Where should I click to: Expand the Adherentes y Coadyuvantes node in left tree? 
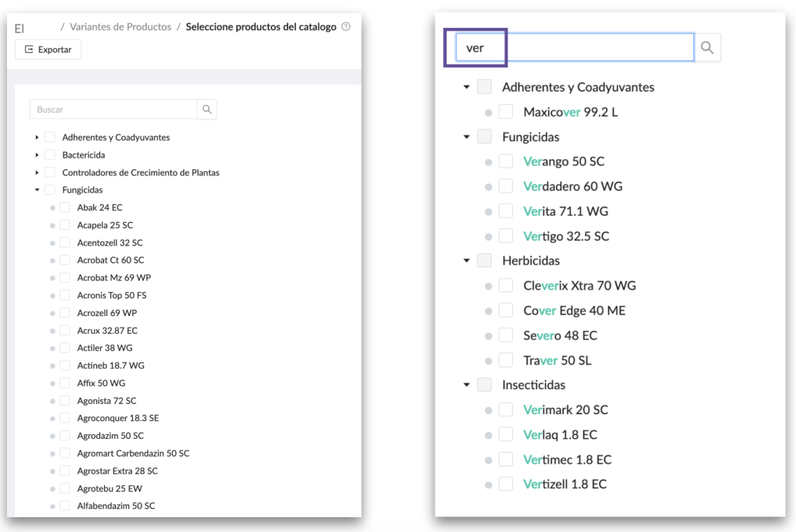tap(37, 137)
